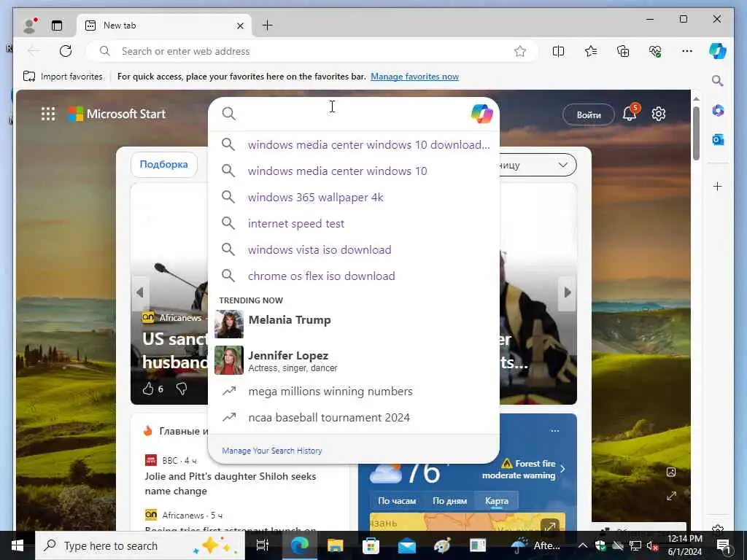Choose suggestion chrome os flex iso download

[354, 276]
